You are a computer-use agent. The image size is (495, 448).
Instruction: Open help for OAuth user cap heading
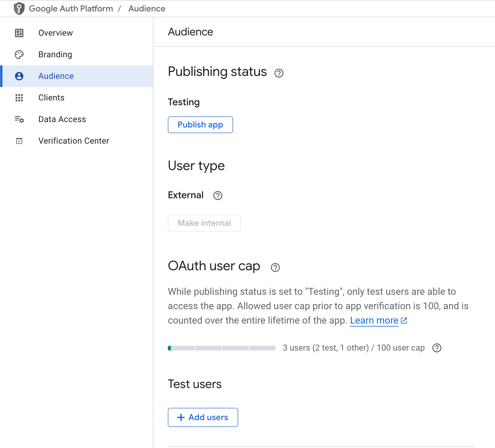pos(275,267)
